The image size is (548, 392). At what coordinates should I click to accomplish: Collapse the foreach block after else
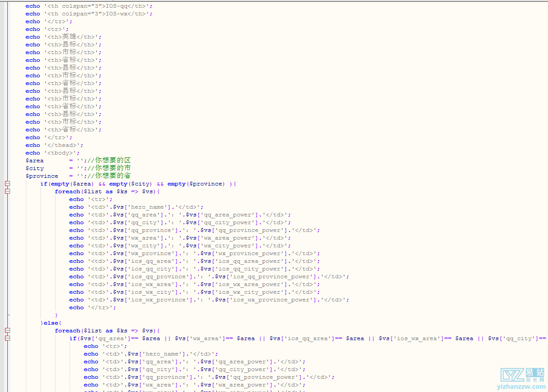pos(7,331)
